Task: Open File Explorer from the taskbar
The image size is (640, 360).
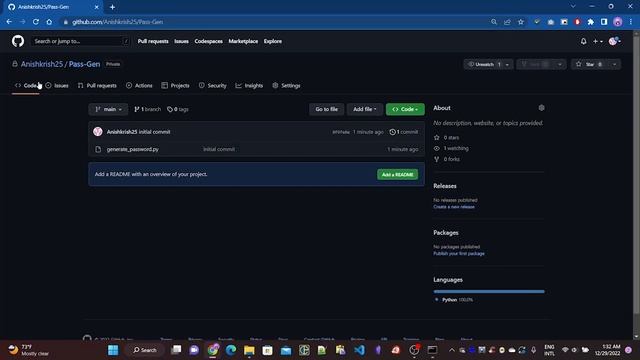Action: [249, 350]
